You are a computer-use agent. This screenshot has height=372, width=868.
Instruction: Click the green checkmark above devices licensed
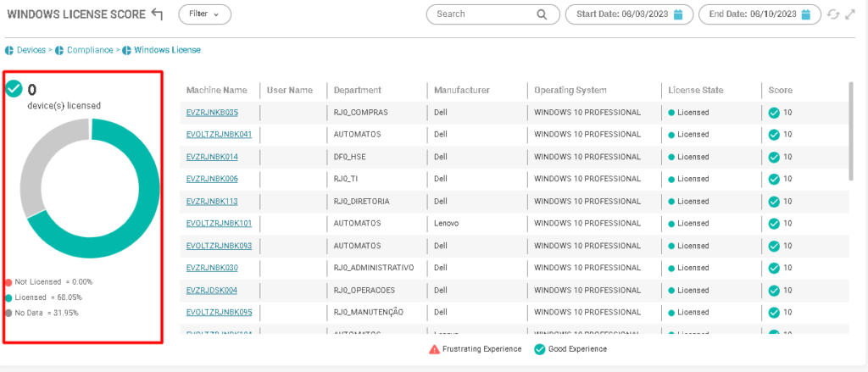click(x=14, y=89)
